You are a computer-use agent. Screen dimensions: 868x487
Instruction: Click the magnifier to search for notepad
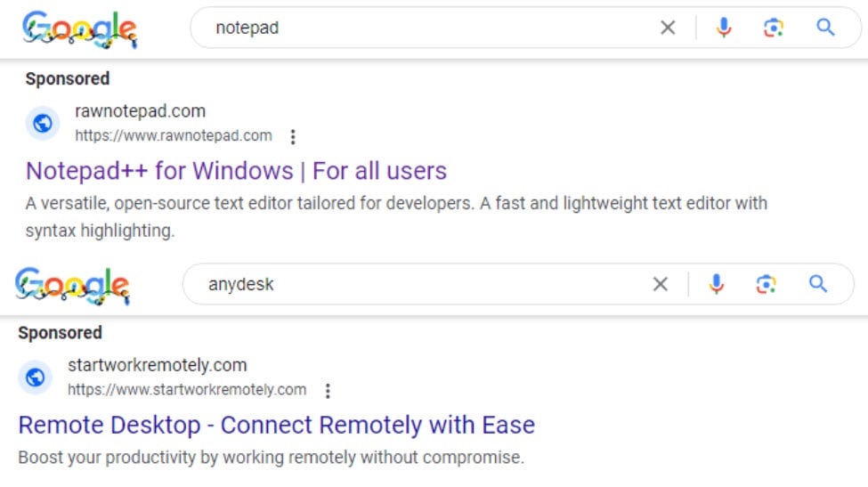pos(825,28)
